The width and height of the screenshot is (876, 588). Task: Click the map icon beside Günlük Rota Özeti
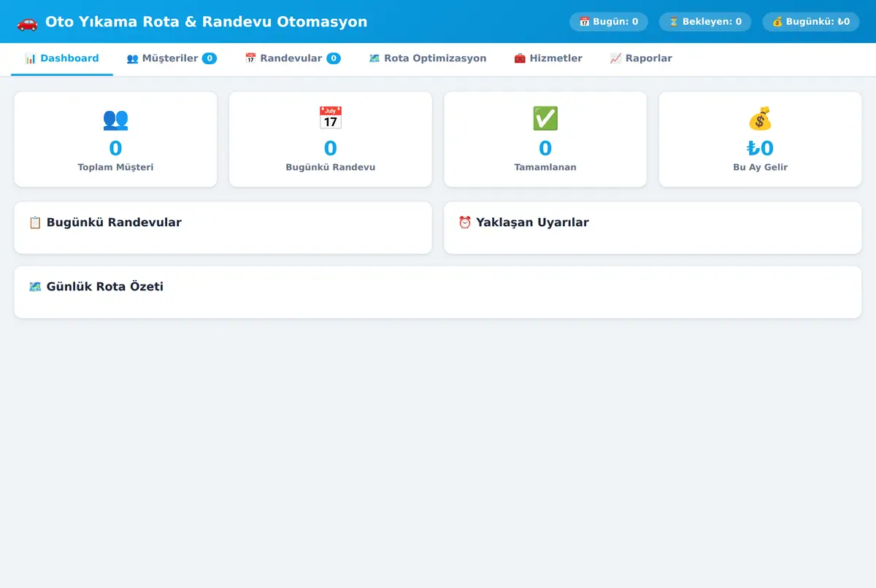pyautogui.click(x=35, y=287)
